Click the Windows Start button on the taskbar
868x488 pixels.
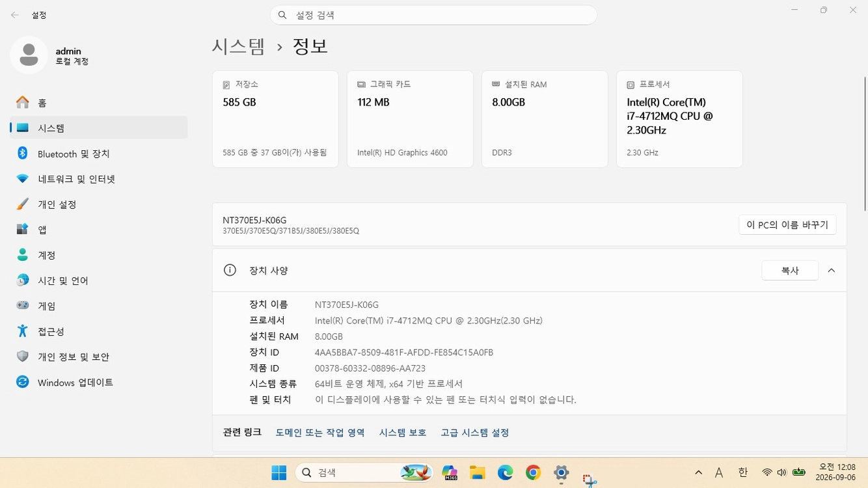[278, 473]
